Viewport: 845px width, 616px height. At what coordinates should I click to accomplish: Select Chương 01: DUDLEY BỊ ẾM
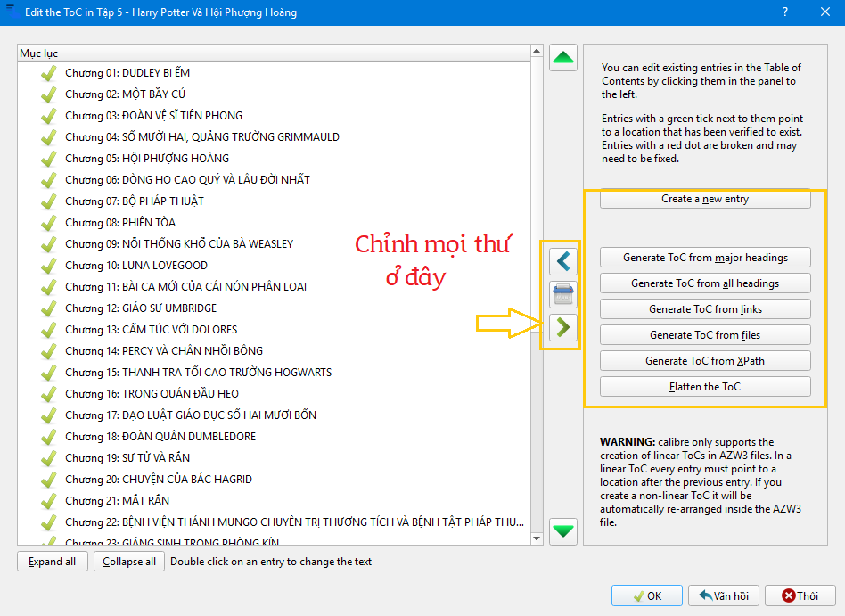[x=127, y=73]
